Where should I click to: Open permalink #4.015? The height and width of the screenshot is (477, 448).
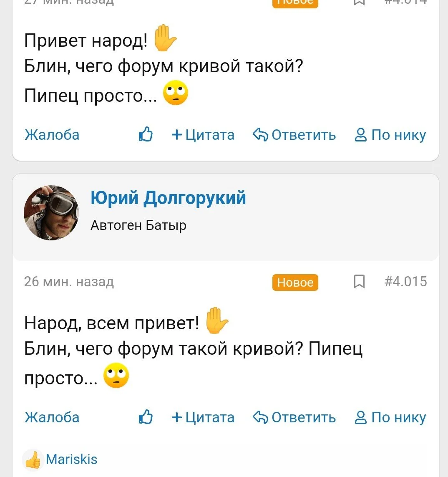pos(406,282)
